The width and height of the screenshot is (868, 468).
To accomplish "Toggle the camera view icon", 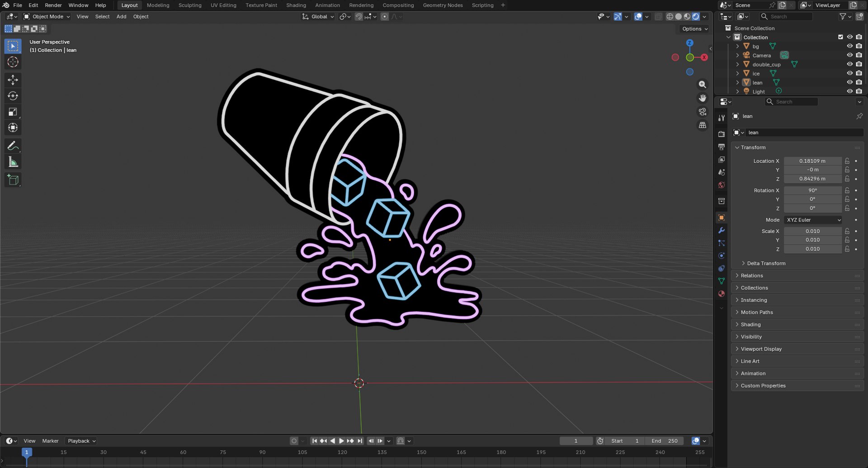I will (702, 112).
